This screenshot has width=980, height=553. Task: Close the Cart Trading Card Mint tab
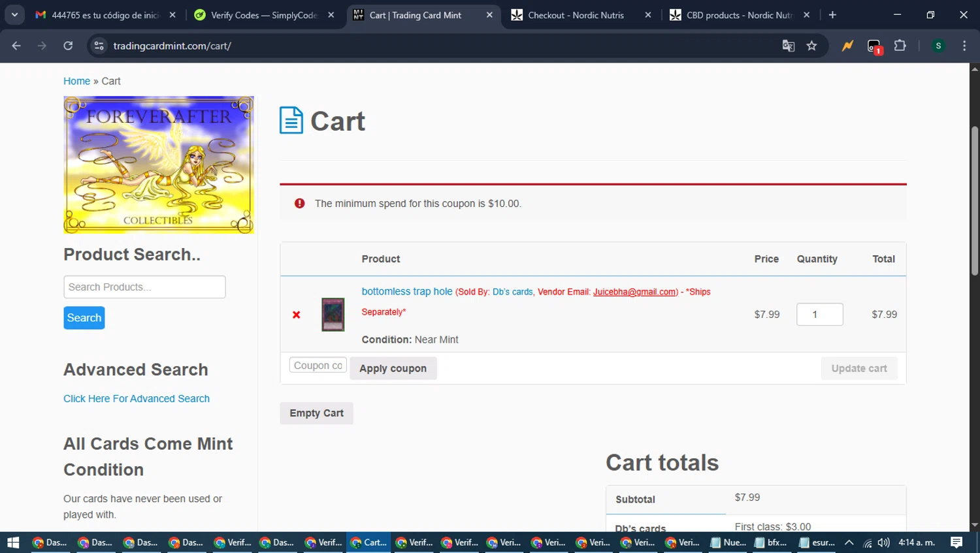[x=489, y=15]
